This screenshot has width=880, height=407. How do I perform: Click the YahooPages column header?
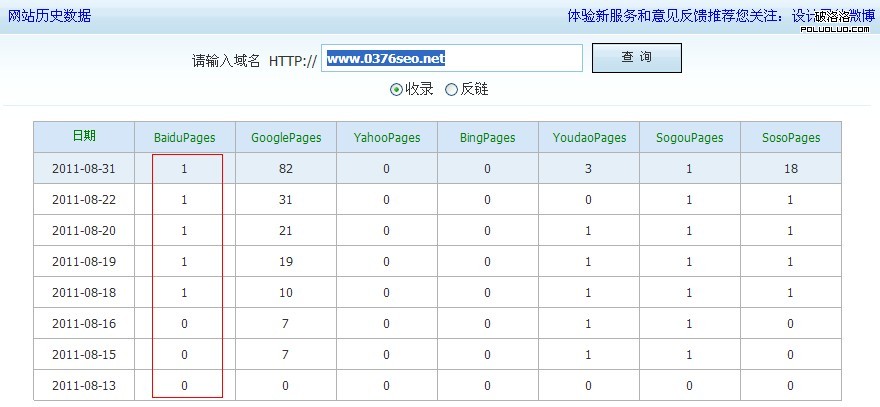(387, 138)
